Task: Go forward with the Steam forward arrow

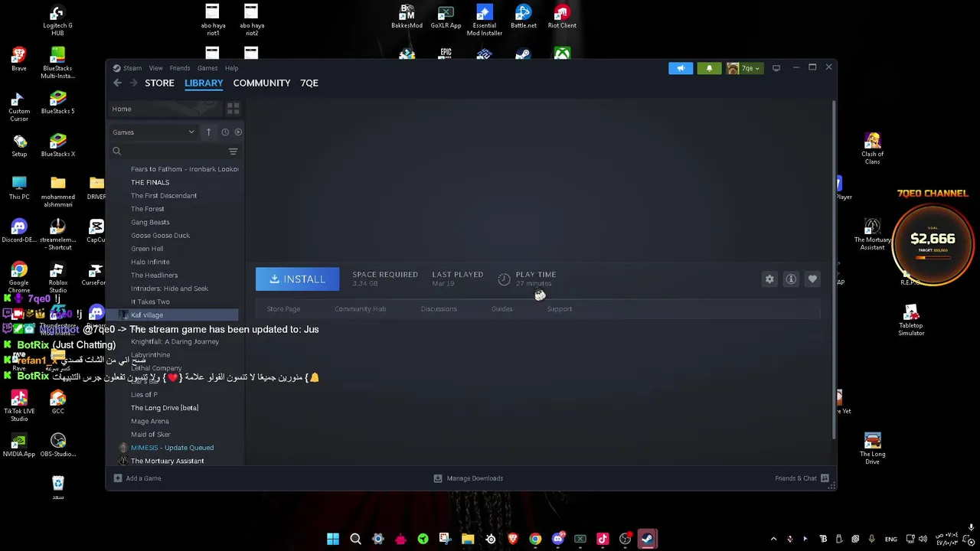Action: click(133, 83)
